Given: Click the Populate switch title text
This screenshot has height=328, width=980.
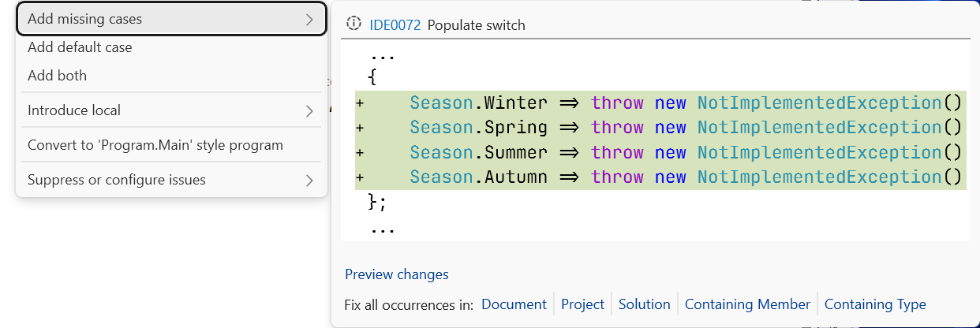Looking at the screenshot, I should 477,24.
